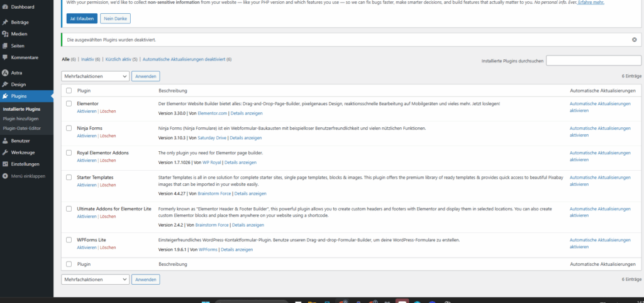The height and width of the screenshot is (303, 644).
Task: Open Plugin-Datei-Editor submenu item
Action: pos(22,129)
